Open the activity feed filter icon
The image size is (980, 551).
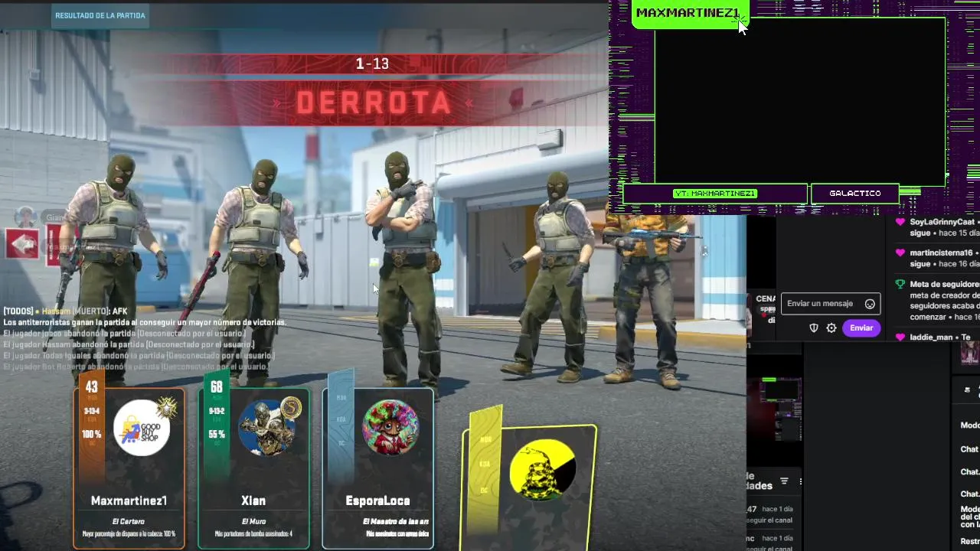[x=784, y=481]
